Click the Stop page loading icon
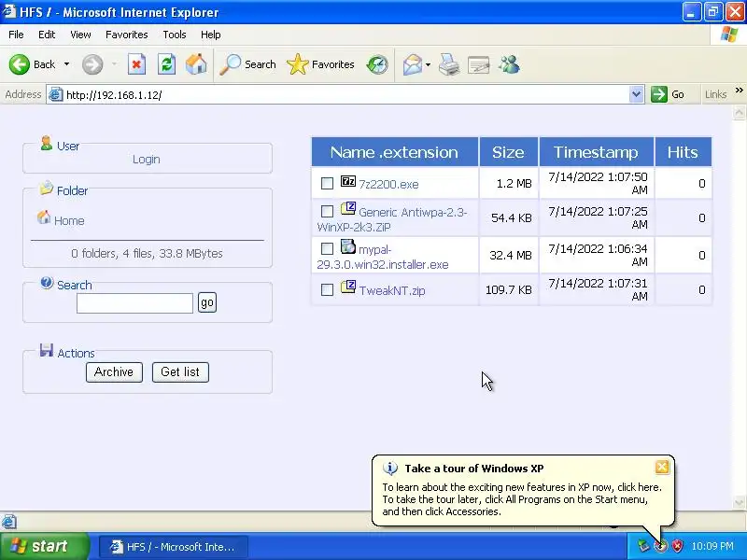747x560 pixels. [x=136, y=64]
